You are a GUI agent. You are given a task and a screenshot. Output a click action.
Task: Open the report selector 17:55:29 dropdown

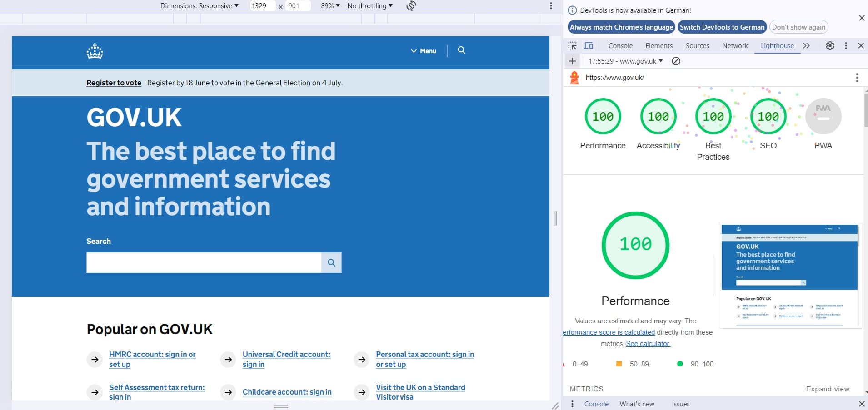625,61
